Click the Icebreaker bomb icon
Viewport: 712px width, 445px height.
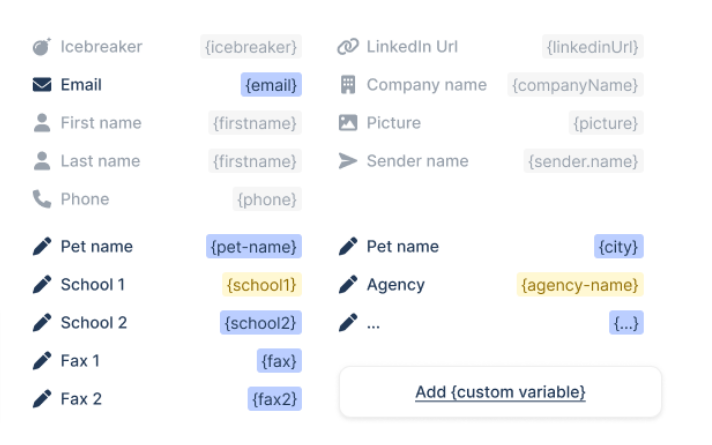tap(42, 47)
